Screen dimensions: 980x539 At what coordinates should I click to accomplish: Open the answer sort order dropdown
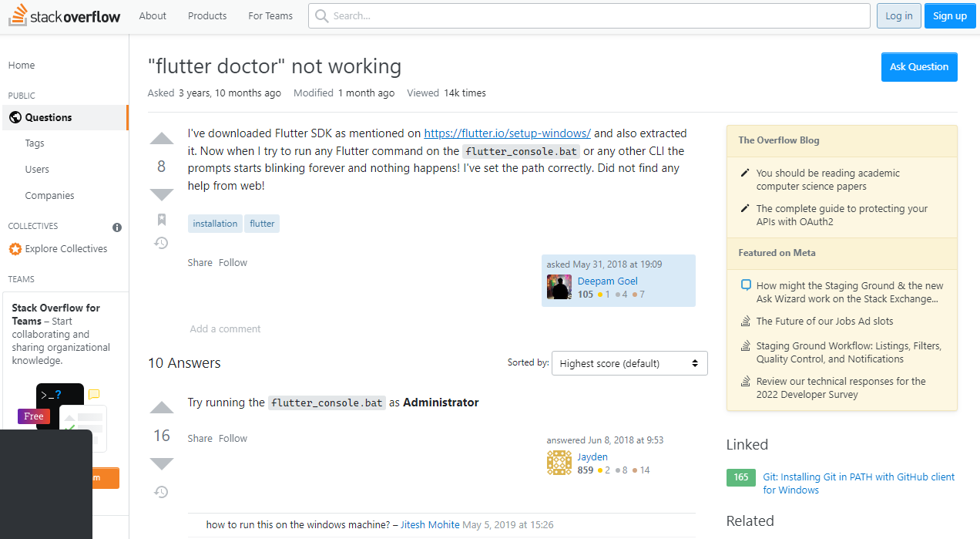tap(629, 363)
